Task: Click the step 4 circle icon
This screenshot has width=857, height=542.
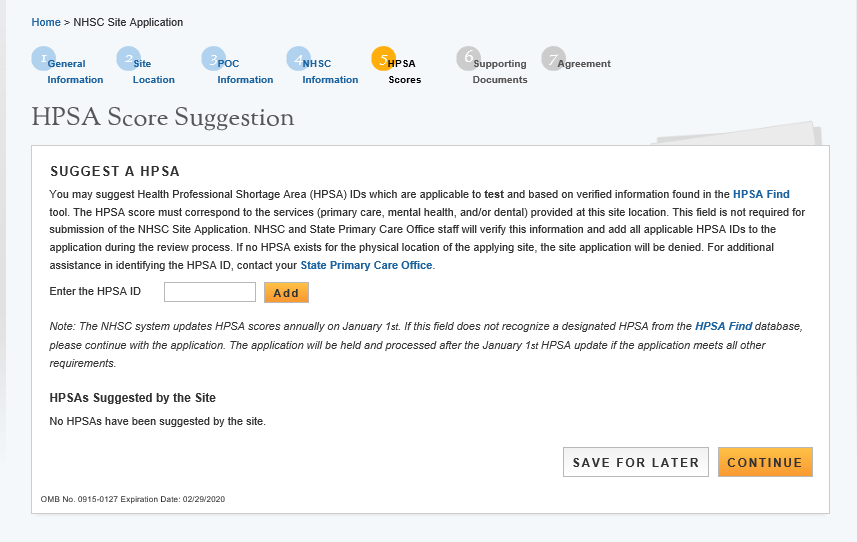Action: (x=298, y=59)
